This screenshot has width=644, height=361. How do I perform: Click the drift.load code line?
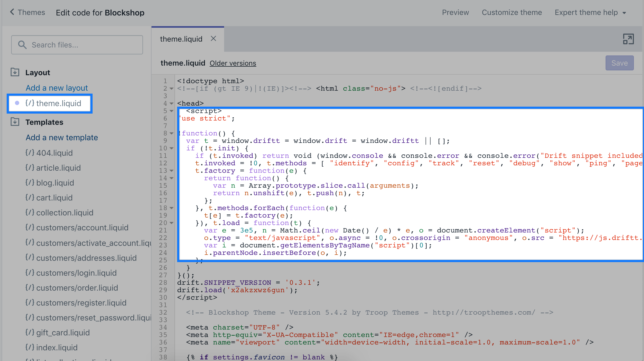pos(237,290)
